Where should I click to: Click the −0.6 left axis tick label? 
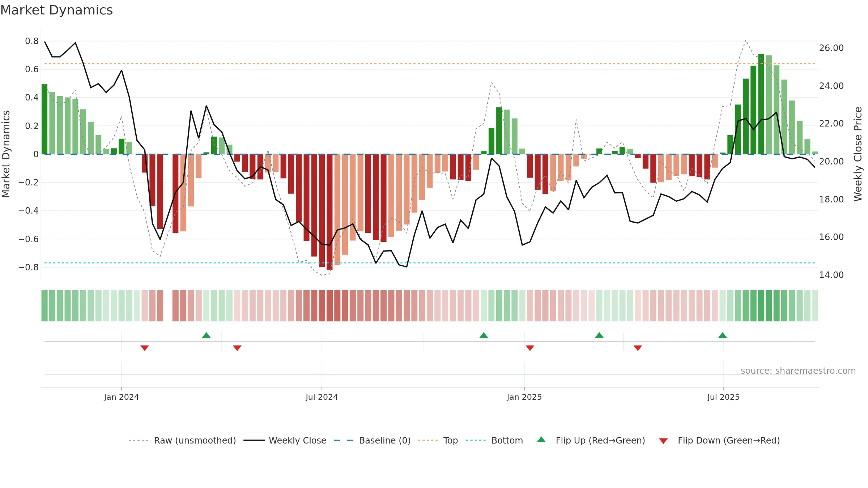click(29, 239)
